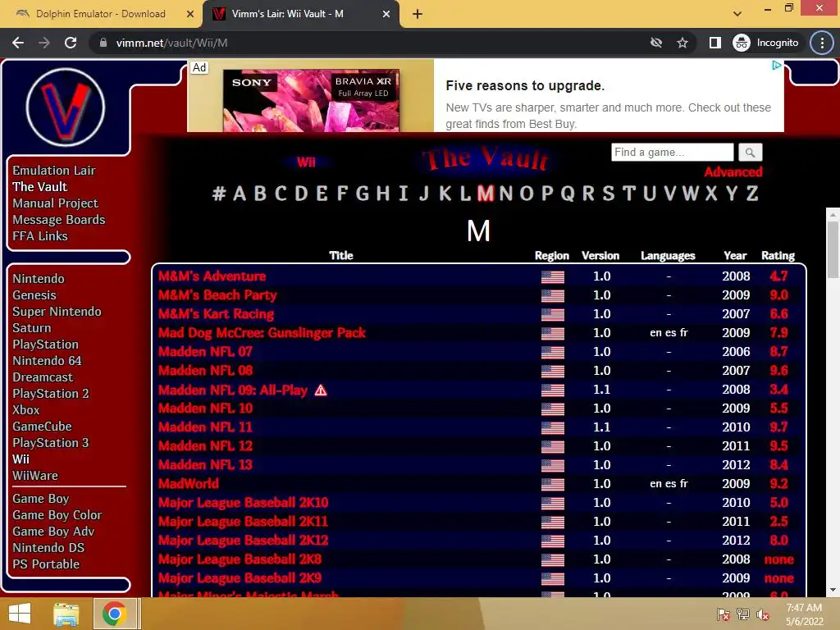Screen dimensions: 840x630
Task: Open the Advanced search link
Action: click(x=733, y=172)
